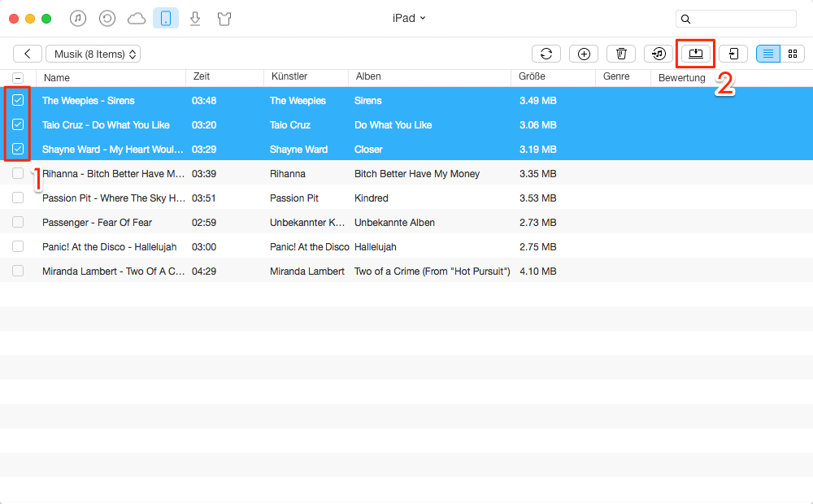Open the iTunes library music icon
This screenshot has height=504, width=813.
pos(78,19)
